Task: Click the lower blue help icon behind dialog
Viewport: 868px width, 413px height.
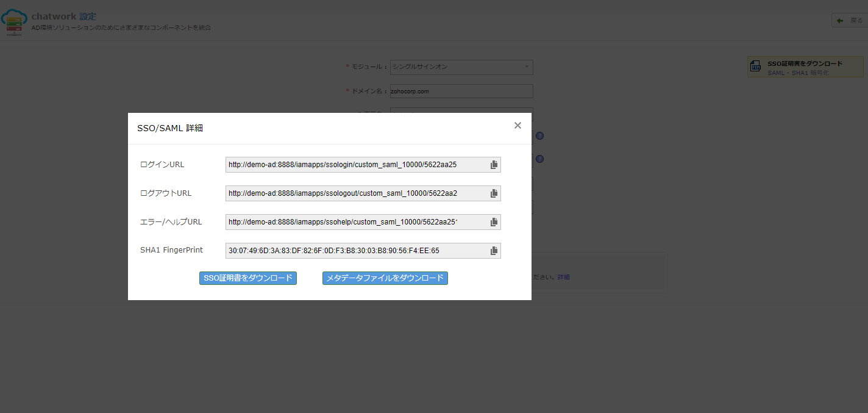Action: pos(539,159)
